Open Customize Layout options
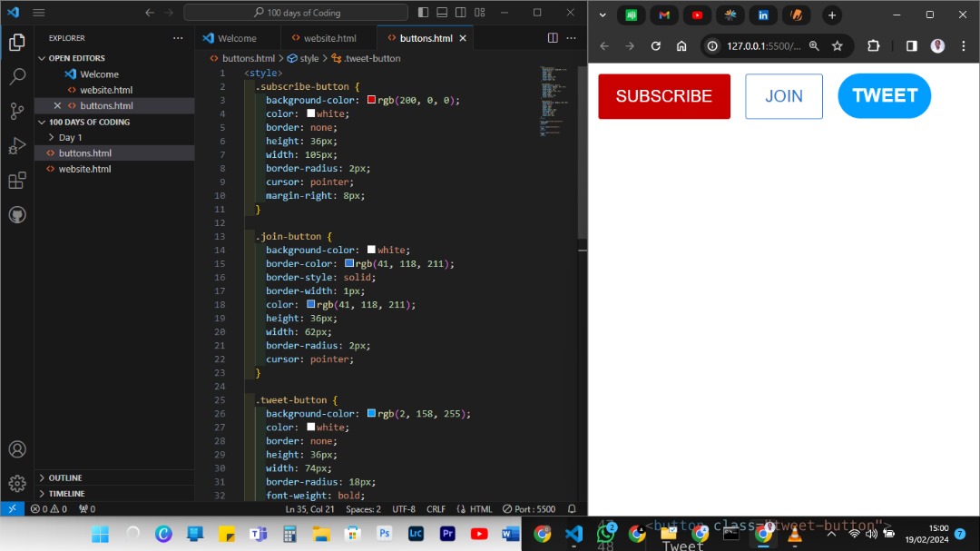 [480, 13]
